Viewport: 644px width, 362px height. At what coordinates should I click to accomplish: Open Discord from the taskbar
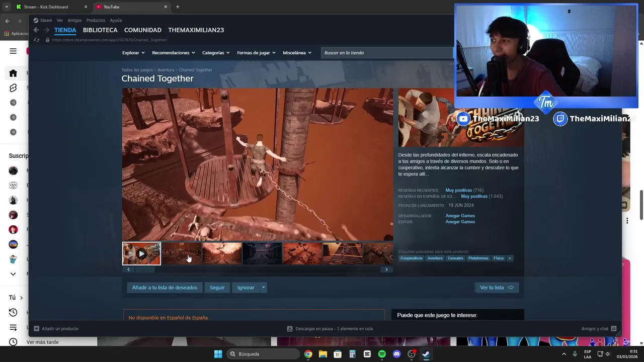(x=396, y=354)
